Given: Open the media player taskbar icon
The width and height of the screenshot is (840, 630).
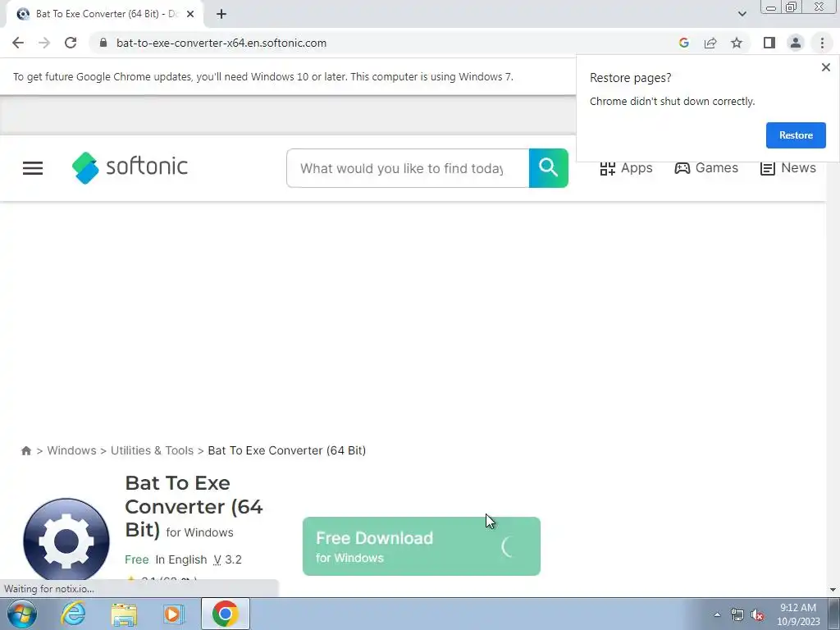Looking at the screenshot, I should click(x=172, y=614).
